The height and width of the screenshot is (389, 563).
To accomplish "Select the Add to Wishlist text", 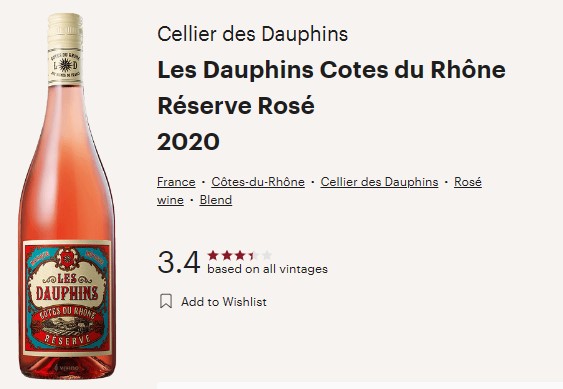I will point(224,302).
